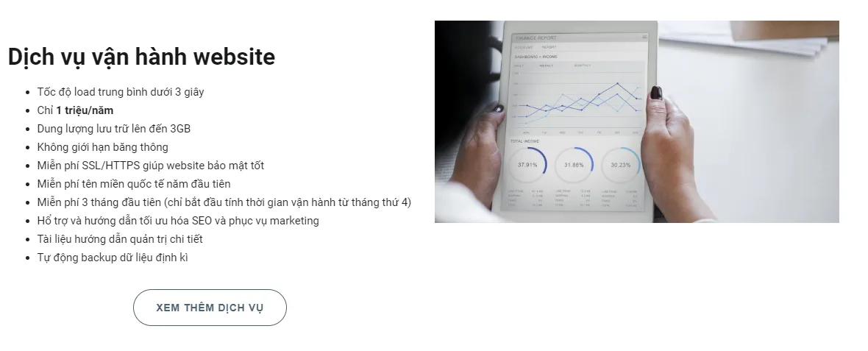
Task: Click the Dung lượng lưu trữ lên đến 3GB item
Action: point(113,129)
